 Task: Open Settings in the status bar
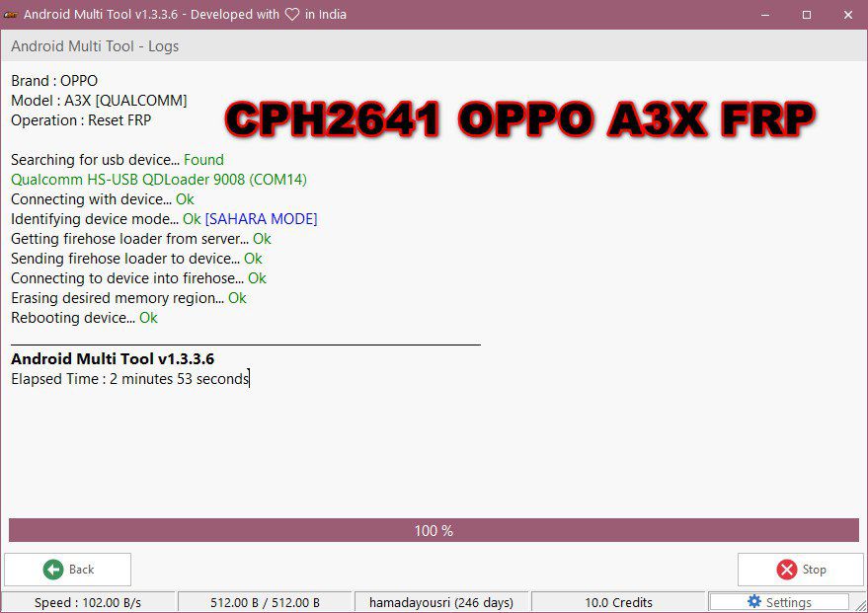pyautogui.click(x=779, y=602)
